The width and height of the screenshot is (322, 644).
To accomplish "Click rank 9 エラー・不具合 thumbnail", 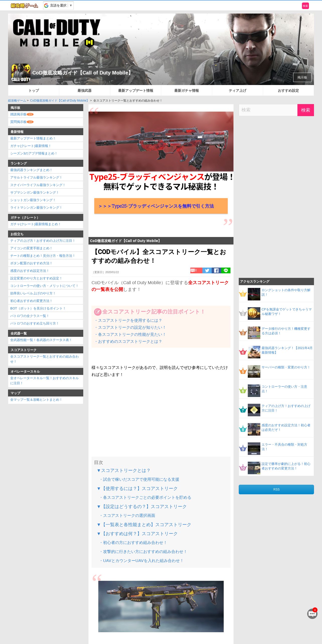I will tap(254, 449).
